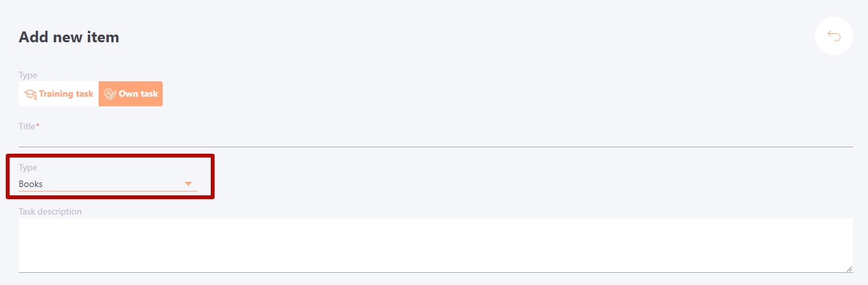Click the orange dropdown arrow beside Books
868x285 pixels.
[x=188, y=184]
